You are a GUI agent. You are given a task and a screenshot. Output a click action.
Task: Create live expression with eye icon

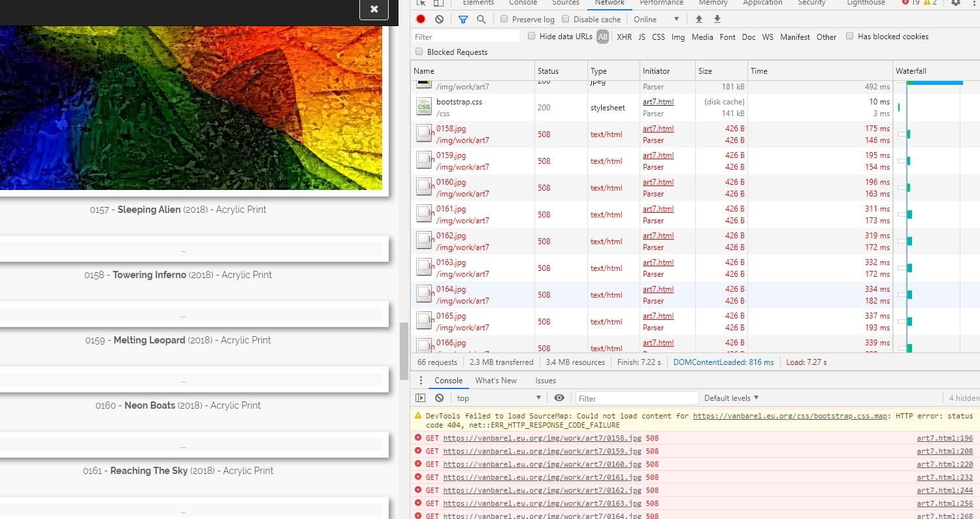click(x=559, y=398)
